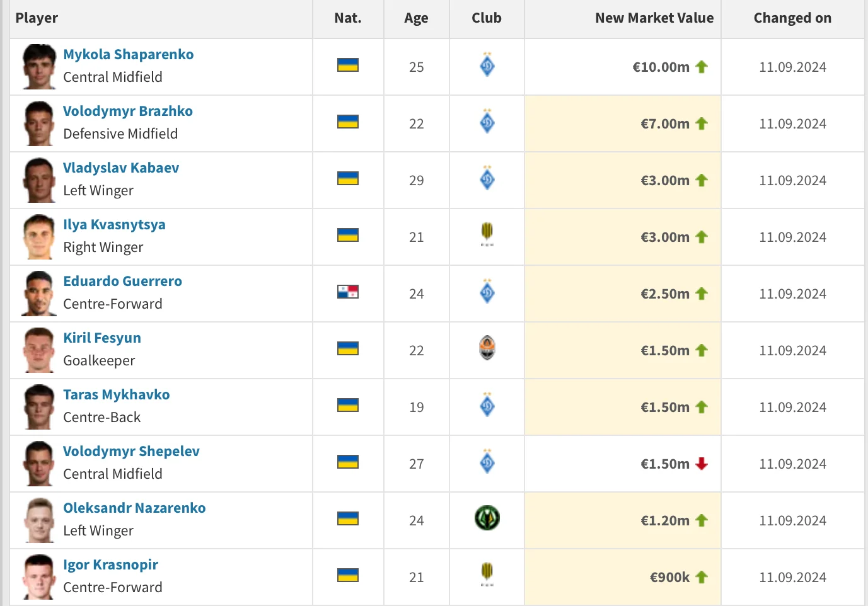Click green up arrow beside €10.00m value
Image resolution: width=868 pixels, height=606 pixels.
coord(702,67)
